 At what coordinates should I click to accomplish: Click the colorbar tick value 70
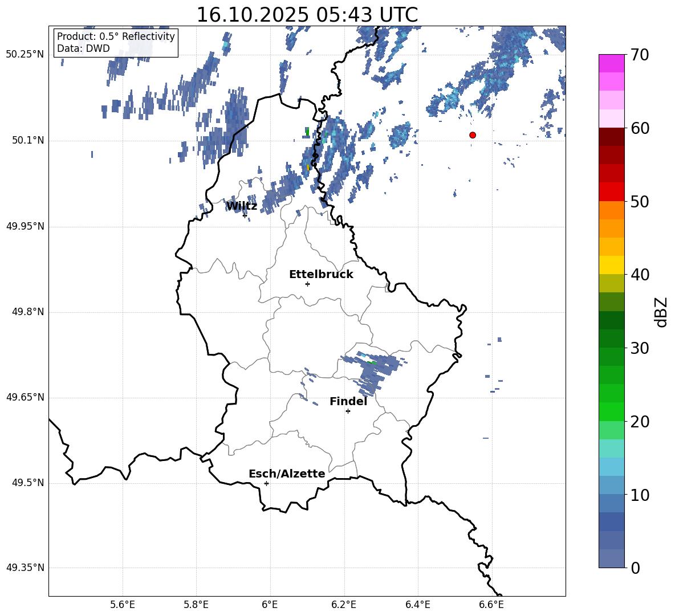(640, 55)
